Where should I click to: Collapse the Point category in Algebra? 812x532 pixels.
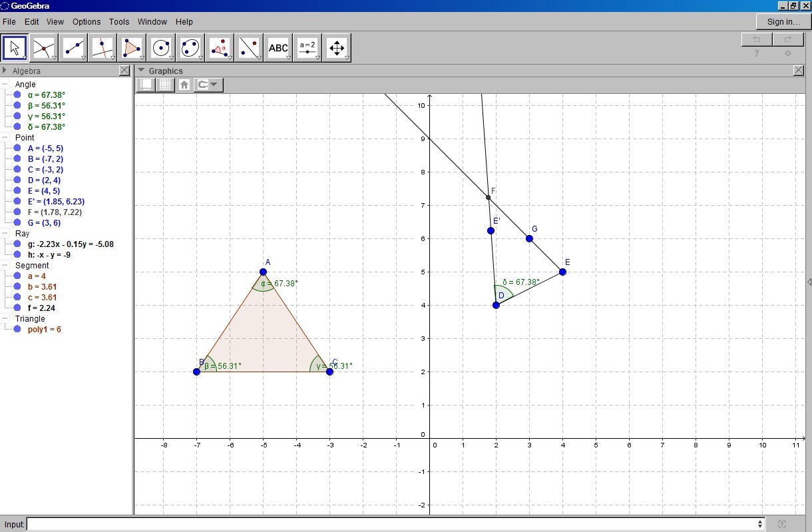(x=5, y=138)
